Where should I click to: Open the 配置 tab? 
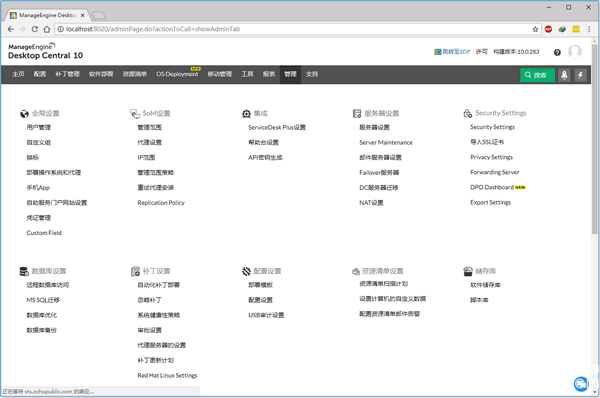pyautogui.click(x=40, y=74)
